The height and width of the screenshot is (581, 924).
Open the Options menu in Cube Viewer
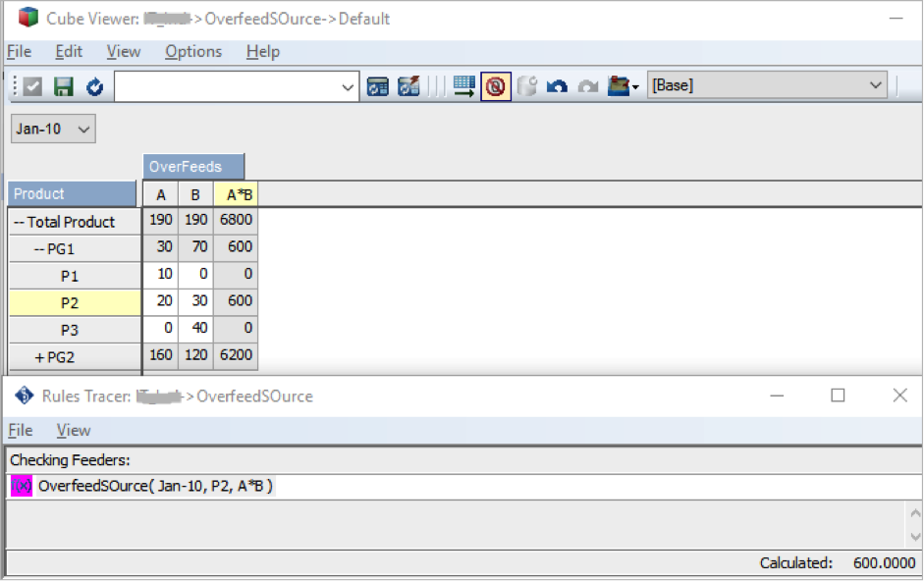point(192,52)
